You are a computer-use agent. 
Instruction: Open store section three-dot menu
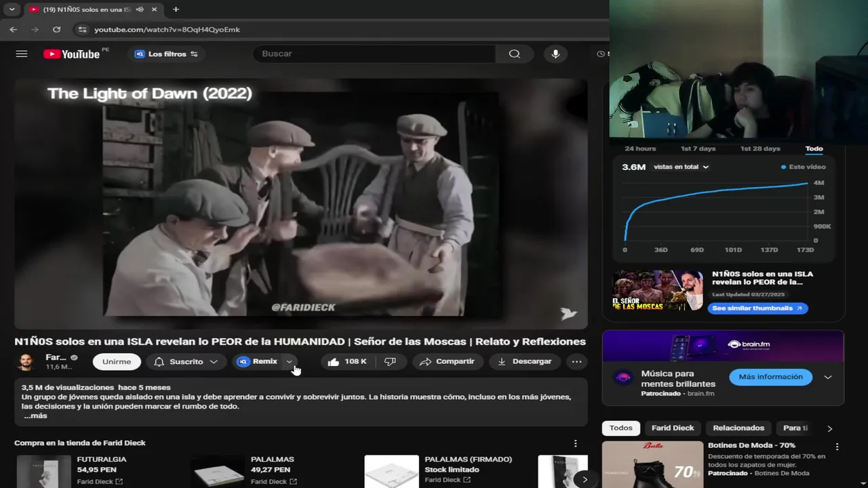pos(576,443)
